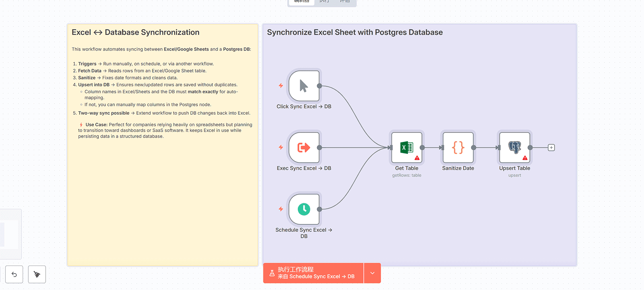The image size is (644, 290).
Task: Expand the execute workflow trigger dropdown
Action: coord(372,273)
